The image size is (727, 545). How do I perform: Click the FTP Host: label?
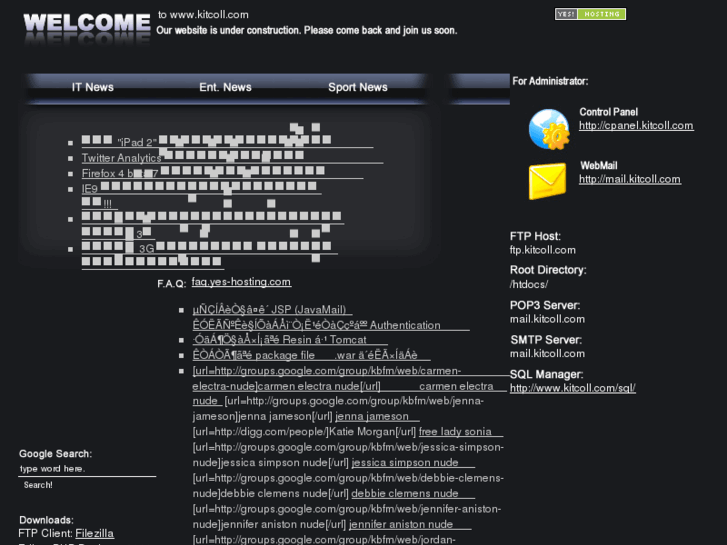click(535, 236)
